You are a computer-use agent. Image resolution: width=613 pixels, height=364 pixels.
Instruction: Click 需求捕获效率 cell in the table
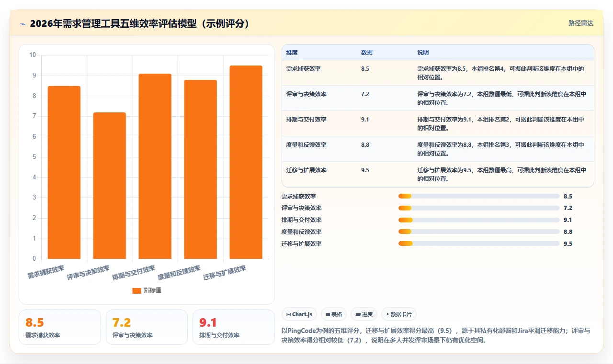(304, 69)
